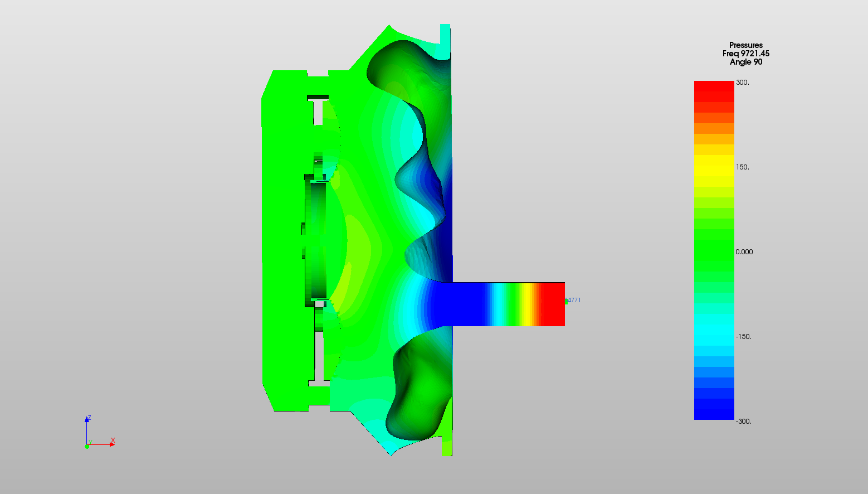
Task: Click the Pressures legend title
Action: click(x=745, y=45)
